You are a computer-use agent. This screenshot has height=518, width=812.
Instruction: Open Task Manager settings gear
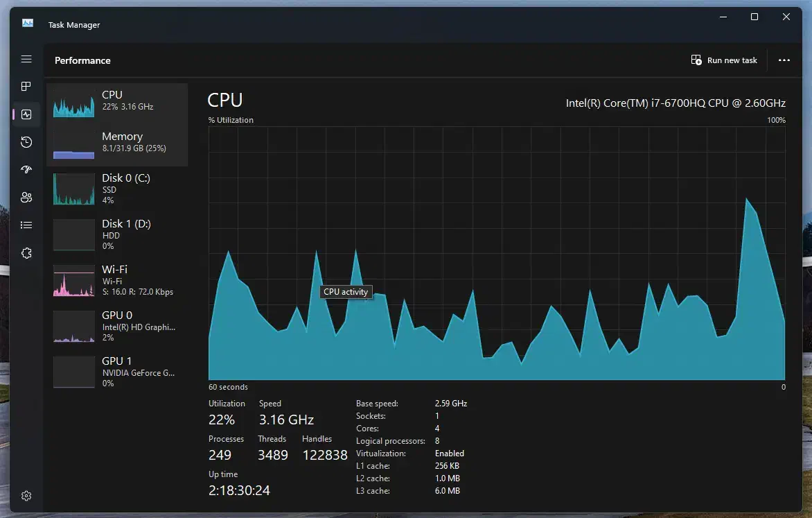[x=26, y=496]
